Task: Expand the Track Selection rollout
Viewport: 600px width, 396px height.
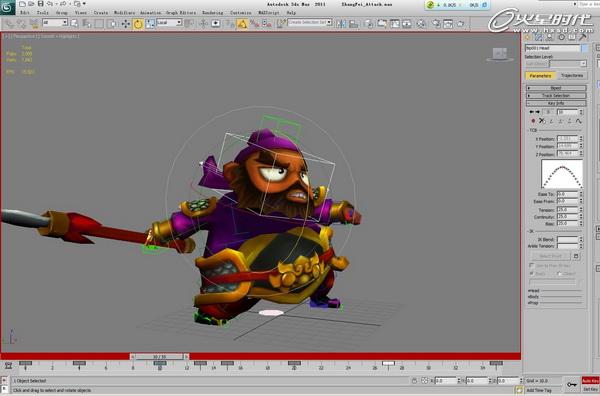Action: (x=556, y=95)
